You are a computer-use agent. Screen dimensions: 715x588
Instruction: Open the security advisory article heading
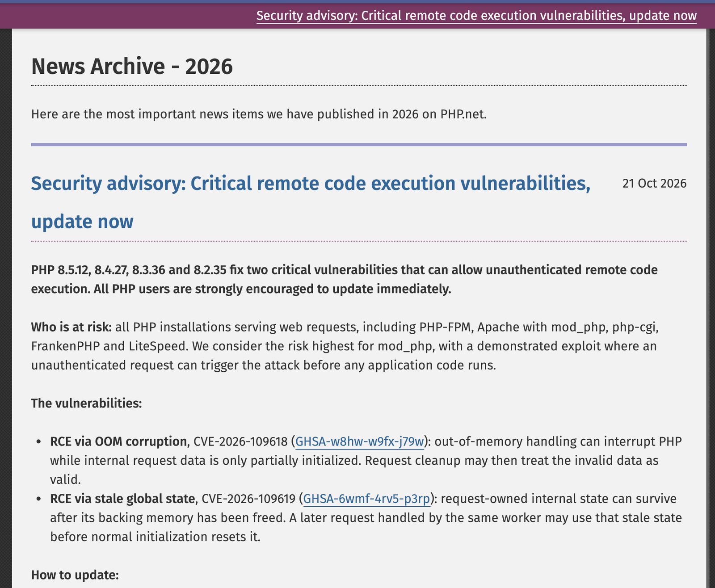click(x=311, y=202)
